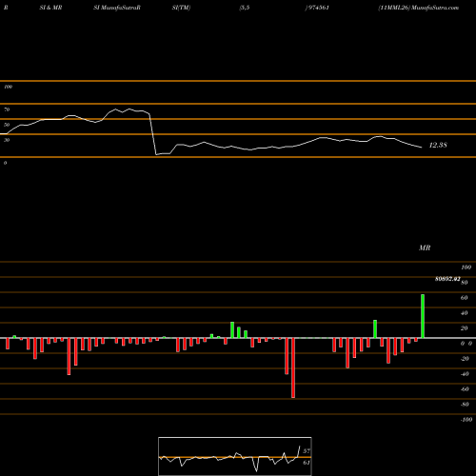This screenshot has width=476, height=476.
Task: Click the SI MunafaSutraR header label
Action: tap(117, 8)
